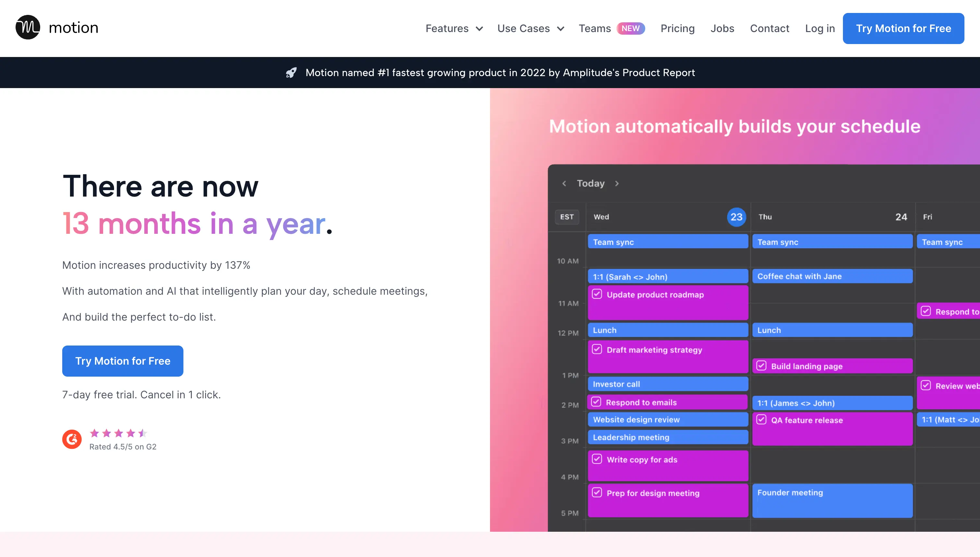Toggle checkbox for Update product roadmap task
The width and height of the screenshot is (980, 557).
[x=596, y=294]
